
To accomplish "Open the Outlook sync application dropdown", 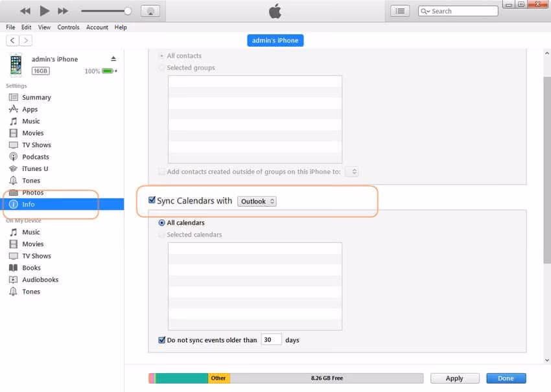I will pyautogui.click(x=257, y=201).
